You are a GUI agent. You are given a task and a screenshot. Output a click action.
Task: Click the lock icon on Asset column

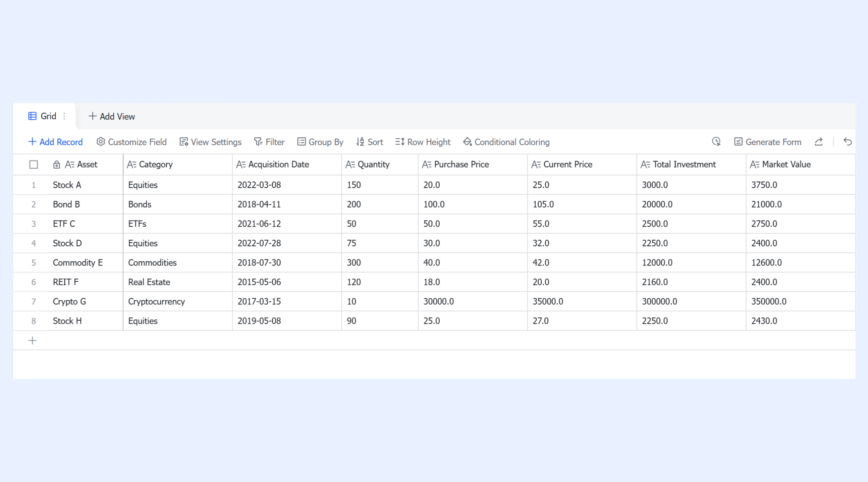pyautogui.click(x=57, y=165)
